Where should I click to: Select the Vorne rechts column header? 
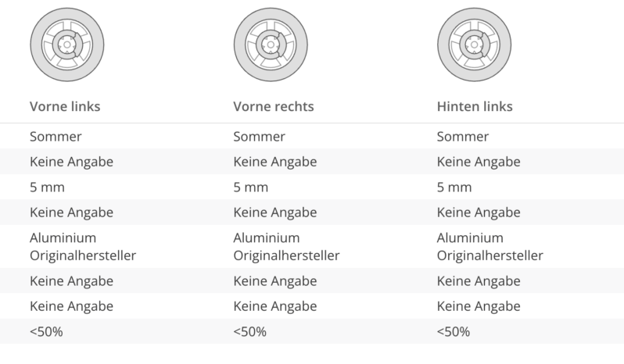click(x=274, y=106)
